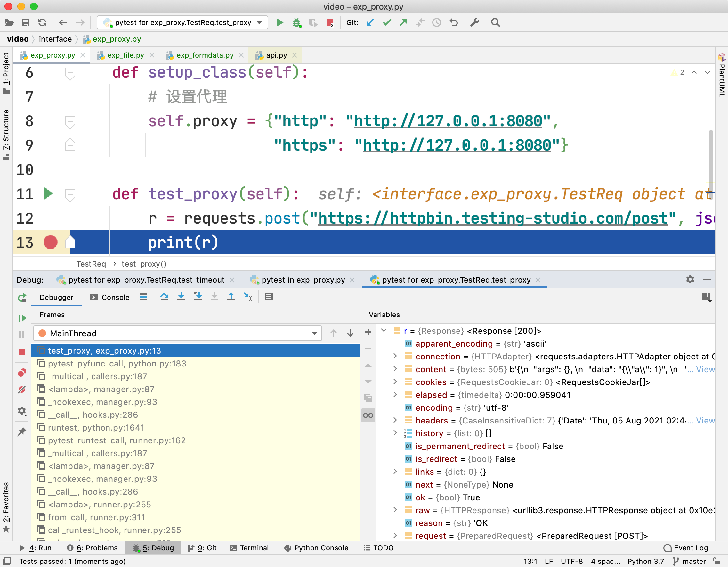Click the View link for content variable
Image resolution: width=728 pixels, height=567 pixels.
(705, 369)
